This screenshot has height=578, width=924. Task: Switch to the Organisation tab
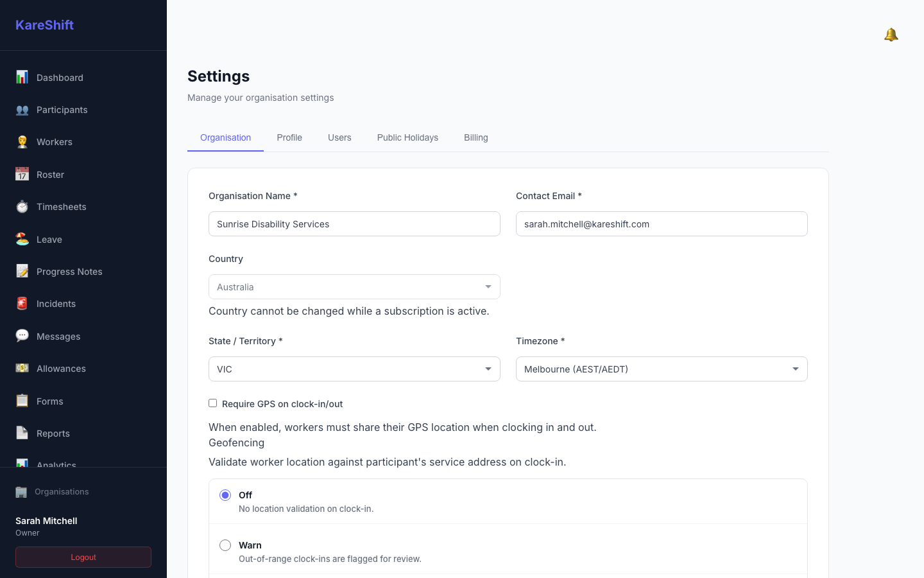pyautogui.click(x=225, y=137)
